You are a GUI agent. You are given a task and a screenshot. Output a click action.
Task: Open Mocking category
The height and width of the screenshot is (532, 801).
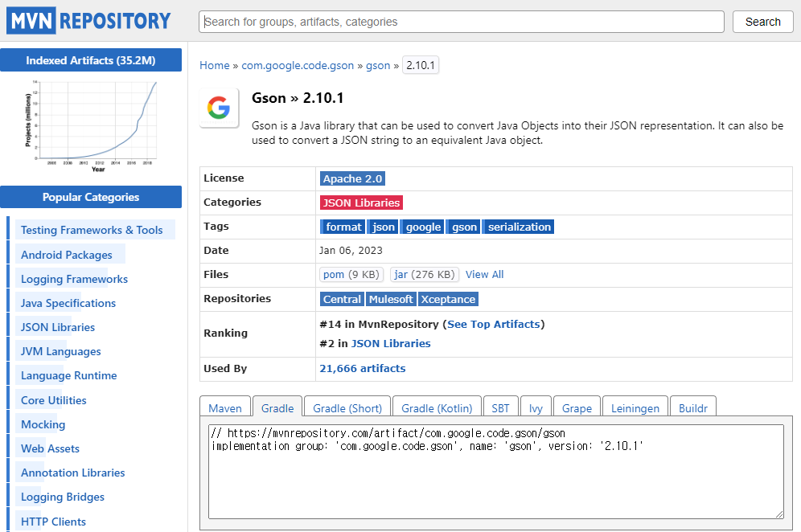click(43, 424)
